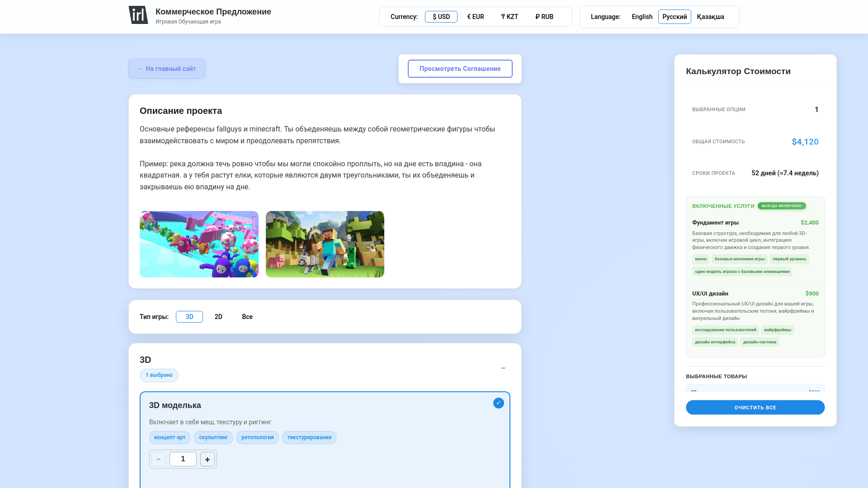Change language to English
This screenshot has height=488, width=868.
pyautogui.click(x=642, y=17)
